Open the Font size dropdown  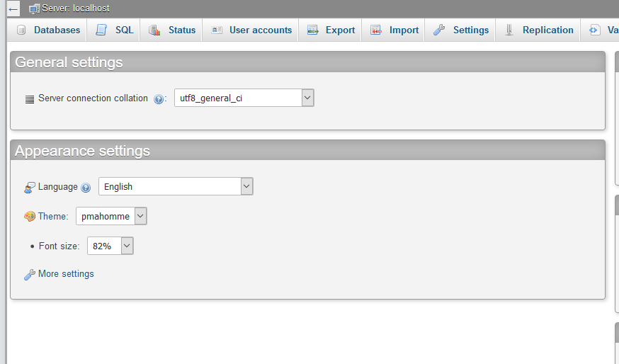110,246
